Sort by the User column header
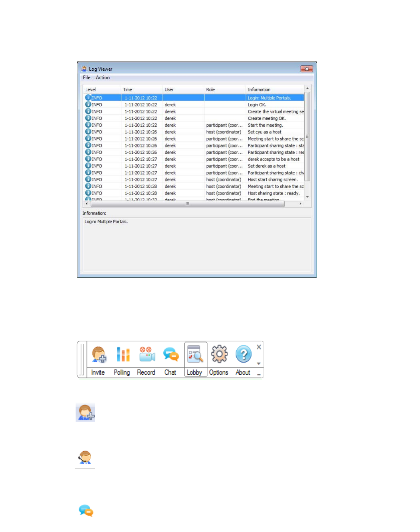 tap(183, 89)
